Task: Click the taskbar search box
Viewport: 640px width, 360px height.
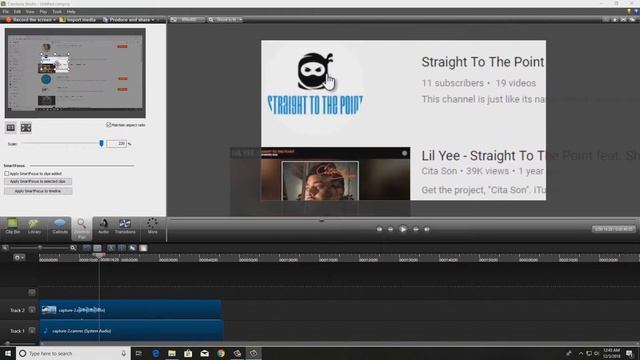Action: coord(73,353)
